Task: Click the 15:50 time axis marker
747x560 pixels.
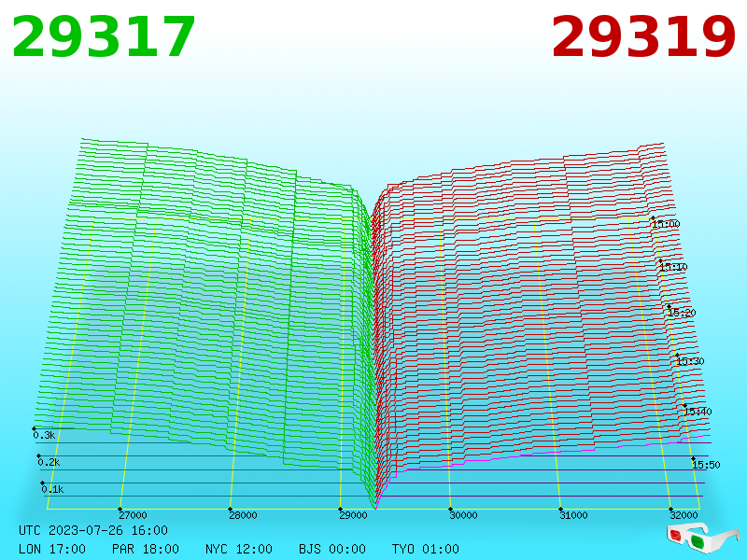Action: click(706, 465)
